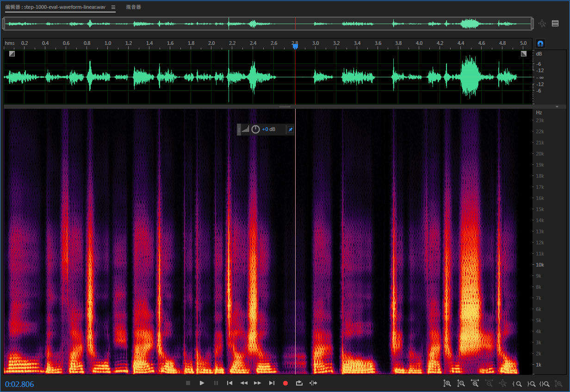Zoom in at in point
This screenshot has width=570, height=392.
(x=517, y=384)
